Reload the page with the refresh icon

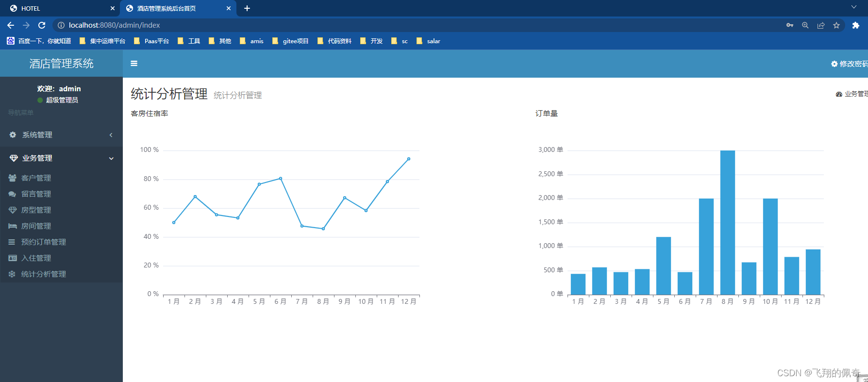[42, 25]
